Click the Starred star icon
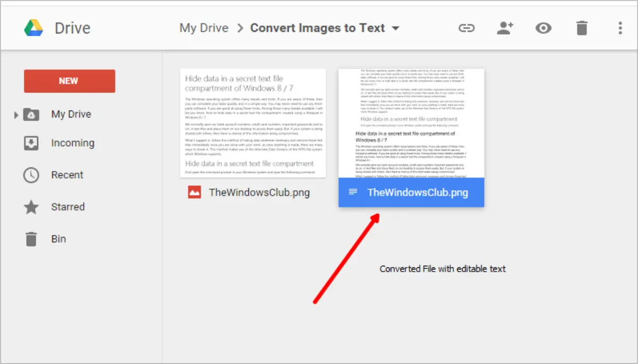Viewport: 638px width, 364px height. click(x=31, y=207)
